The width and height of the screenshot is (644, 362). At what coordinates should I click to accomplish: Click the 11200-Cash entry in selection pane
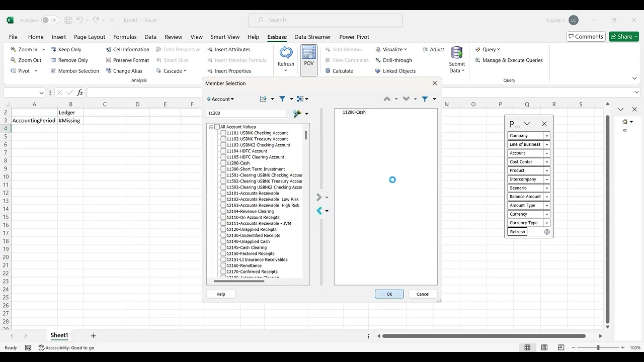pos(354,112)
